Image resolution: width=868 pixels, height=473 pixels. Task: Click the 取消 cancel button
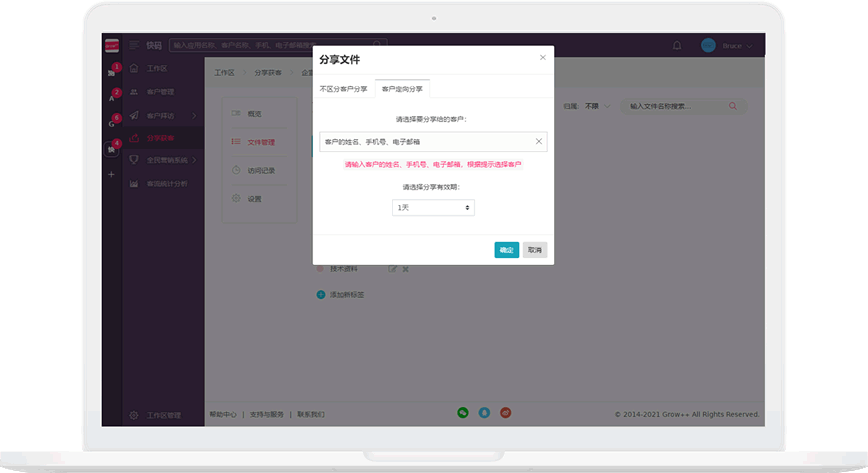535,250
